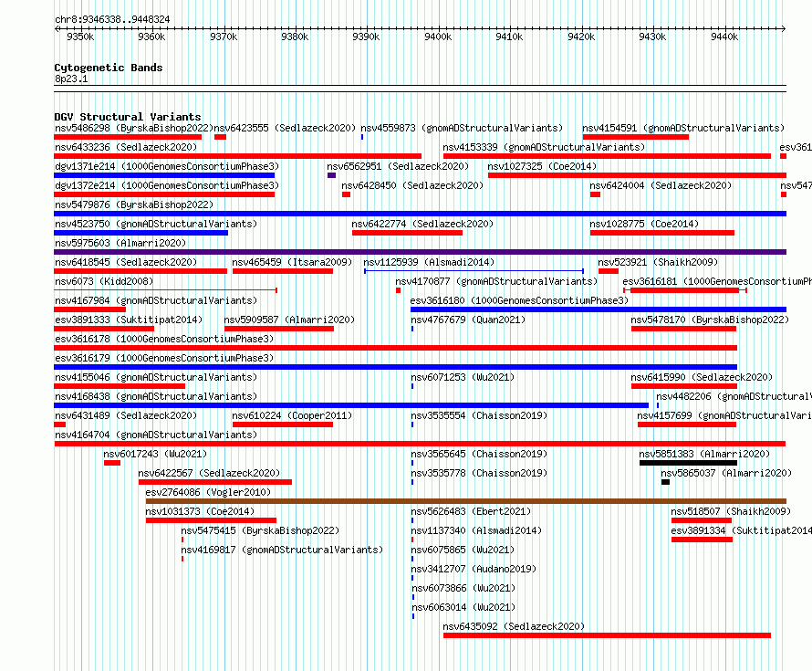Click the 9400k position on the ruler
Image resolution: width=812 pixels, height=671 pixels.
pyautogui.click(x=438, y=37)
